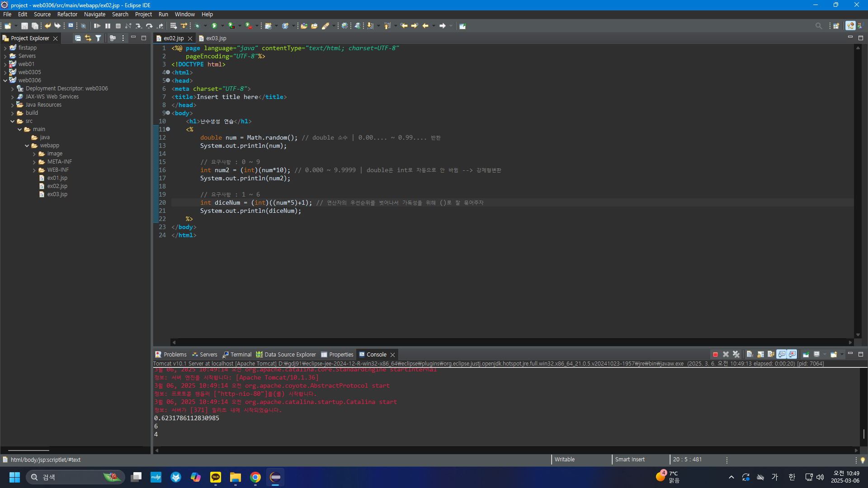Click the green Run button in toolbar

pyautogui.click(x=215, y=26)
